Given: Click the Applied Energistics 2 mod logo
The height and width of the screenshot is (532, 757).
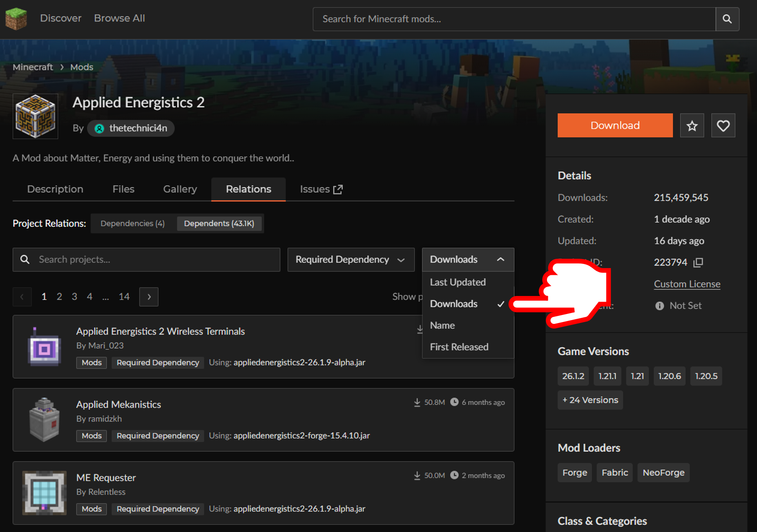Looking at the screenshot, I should coord(35,116).
